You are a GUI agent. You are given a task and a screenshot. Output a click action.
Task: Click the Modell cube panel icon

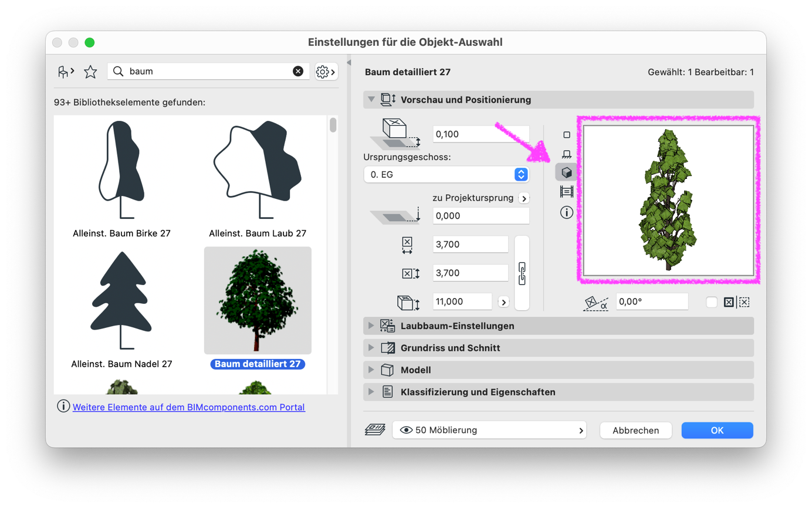[x=387, y=370]
